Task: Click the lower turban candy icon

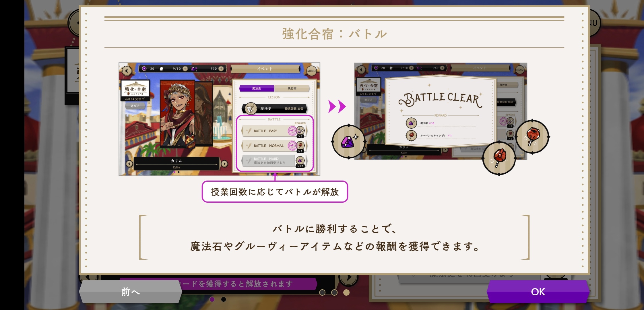Action: click(499, 158)
